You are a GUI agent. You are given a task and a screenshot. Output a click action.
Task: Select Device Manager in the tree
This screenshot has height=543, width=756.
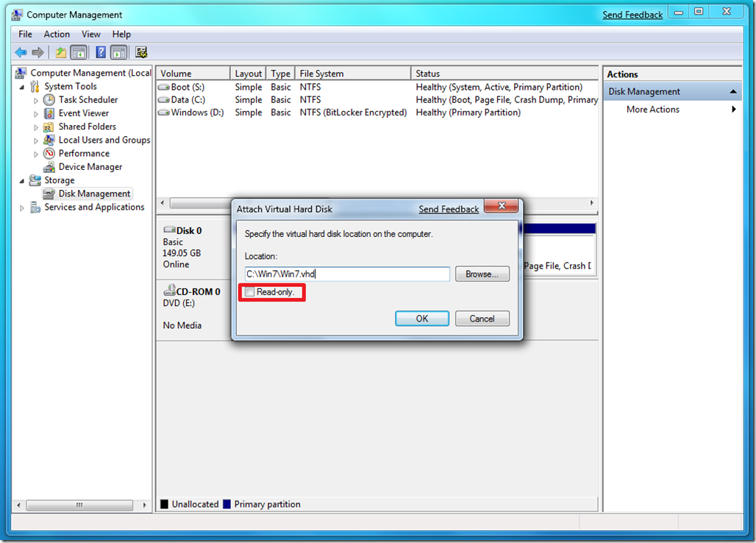tap(85, 166)
